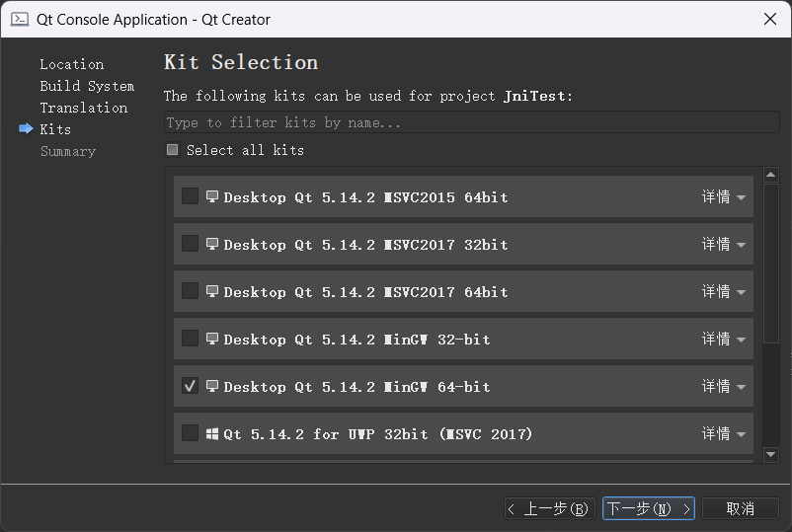
Task: Click the monitor icon beside MSVC2017 64bit kit
Action: (212, 291)
